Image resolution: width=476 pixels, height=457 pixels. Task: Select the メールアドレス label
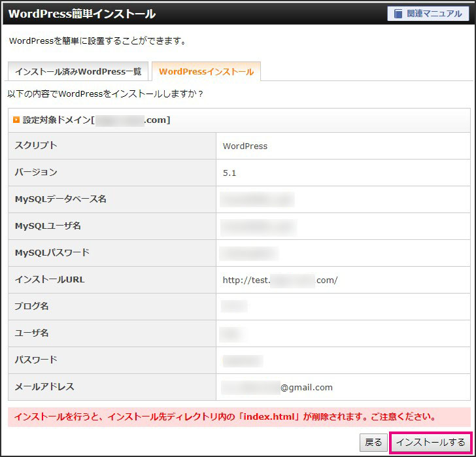coord(44,386)
